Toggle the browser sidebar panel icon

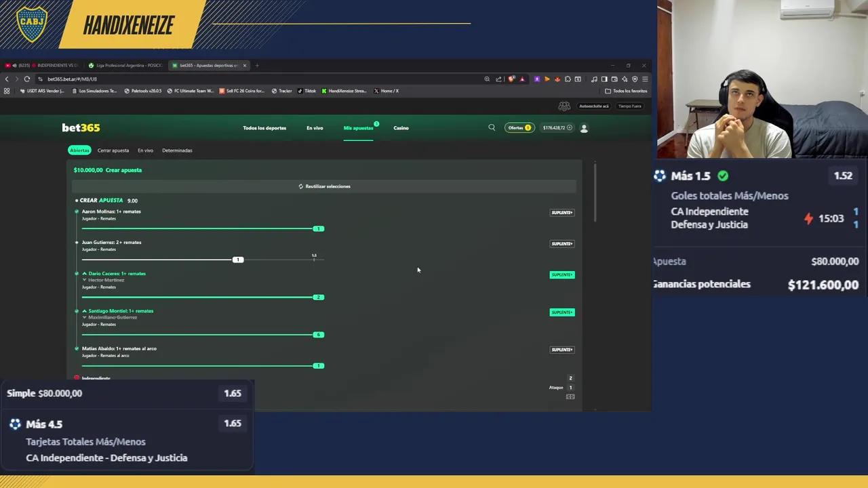pos(604,79)
